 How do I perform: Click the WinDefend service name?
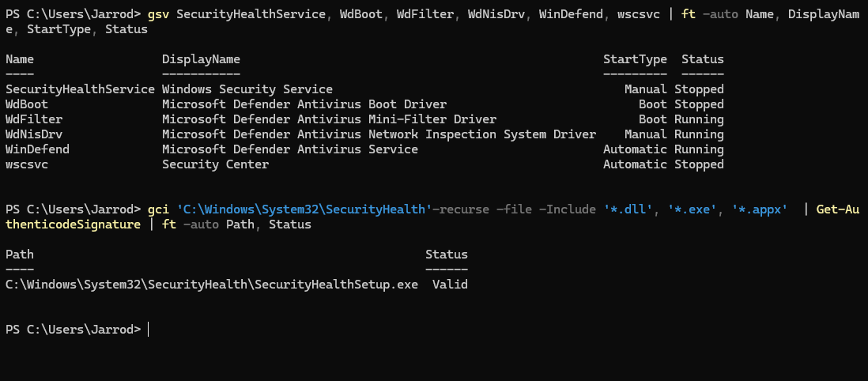click(x=37, y=149)
